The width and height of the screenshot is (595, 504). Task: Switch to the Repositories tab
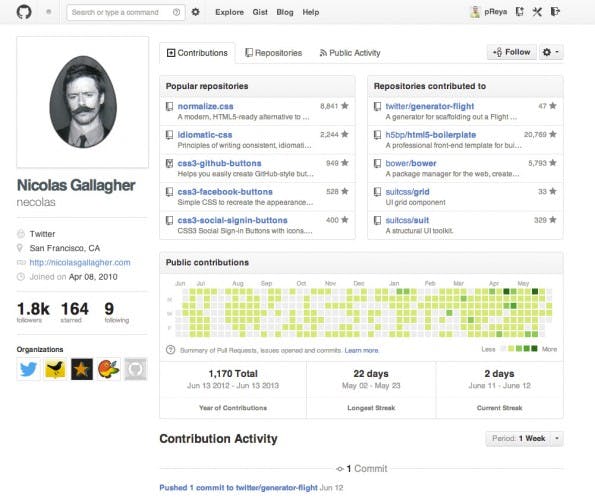[x=274, y=53]
